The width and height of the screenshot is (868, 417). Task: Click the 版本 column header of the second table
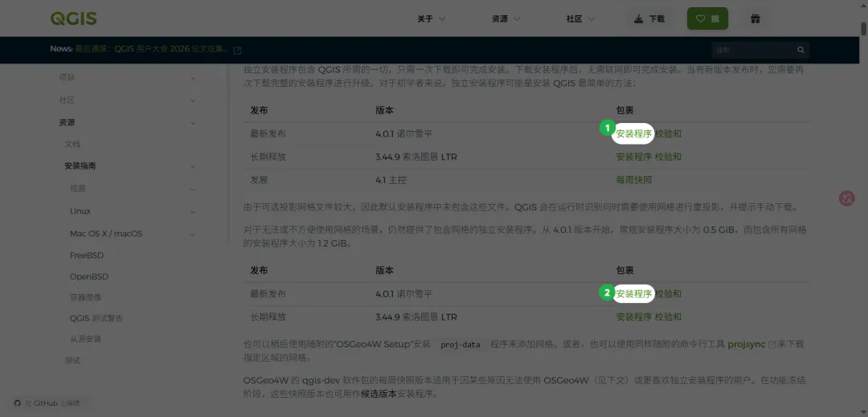(x=384, y=271)
